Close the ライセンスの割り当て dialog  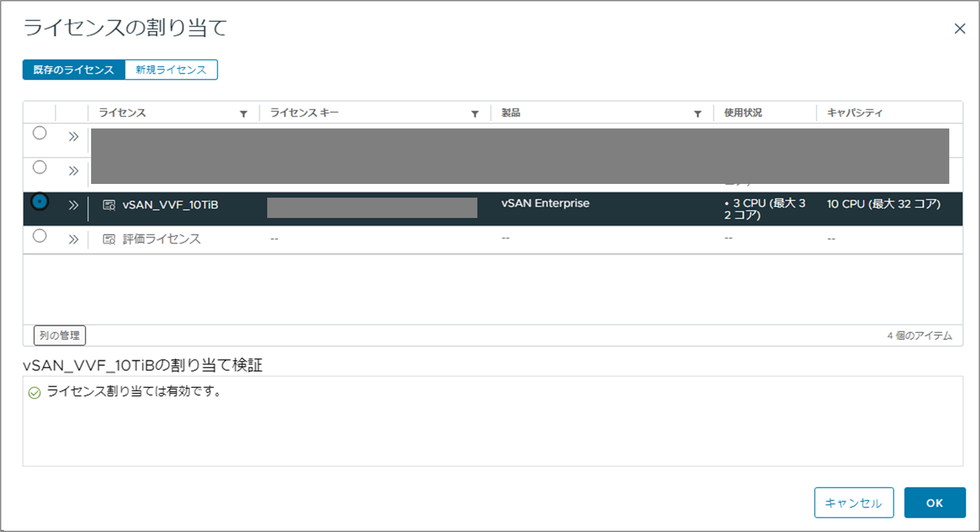click(x=960, y=29)
